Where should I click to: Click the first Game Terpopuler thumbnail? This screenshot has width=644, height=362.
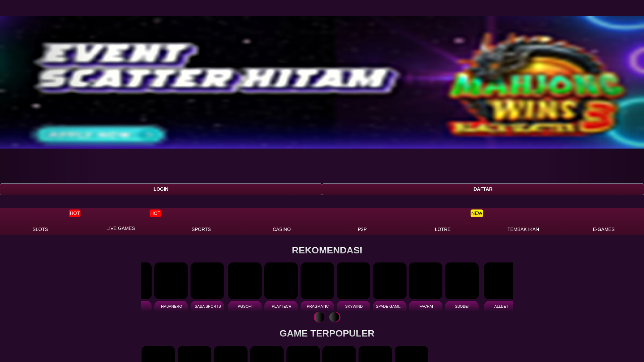pyautogui.click(x=158, y=354)
